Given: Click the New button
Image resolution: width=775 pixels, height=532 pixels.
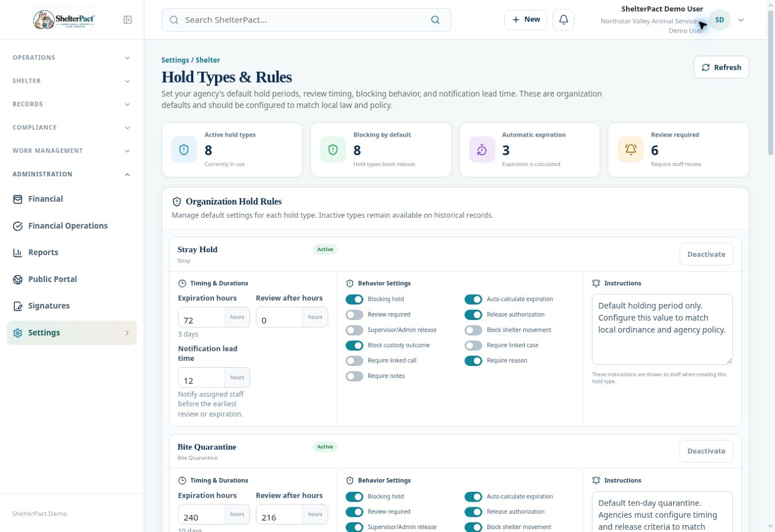Looking at the screenshot, I should 525,20.
